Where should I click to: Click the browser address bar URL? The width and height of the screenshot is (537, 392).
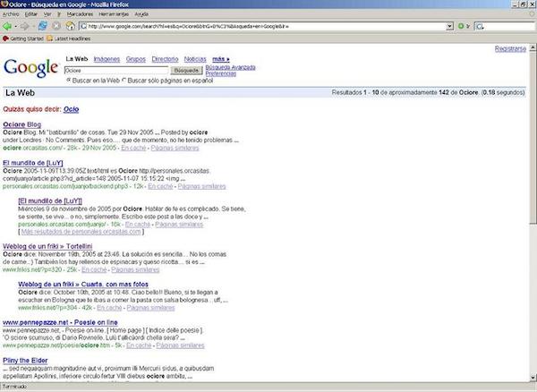pos(264,26)
